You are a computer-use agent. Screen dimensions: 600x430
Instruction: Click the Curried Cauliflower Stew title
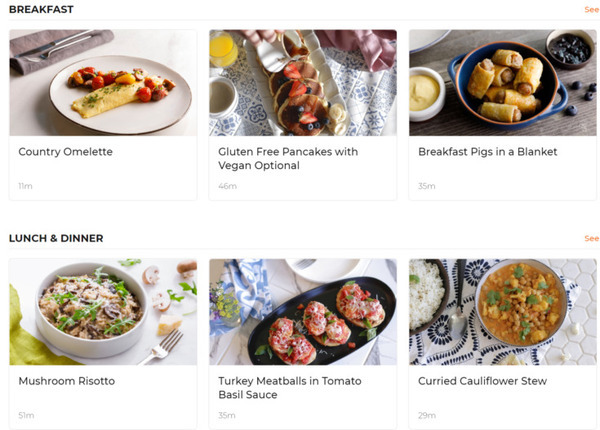482,381
